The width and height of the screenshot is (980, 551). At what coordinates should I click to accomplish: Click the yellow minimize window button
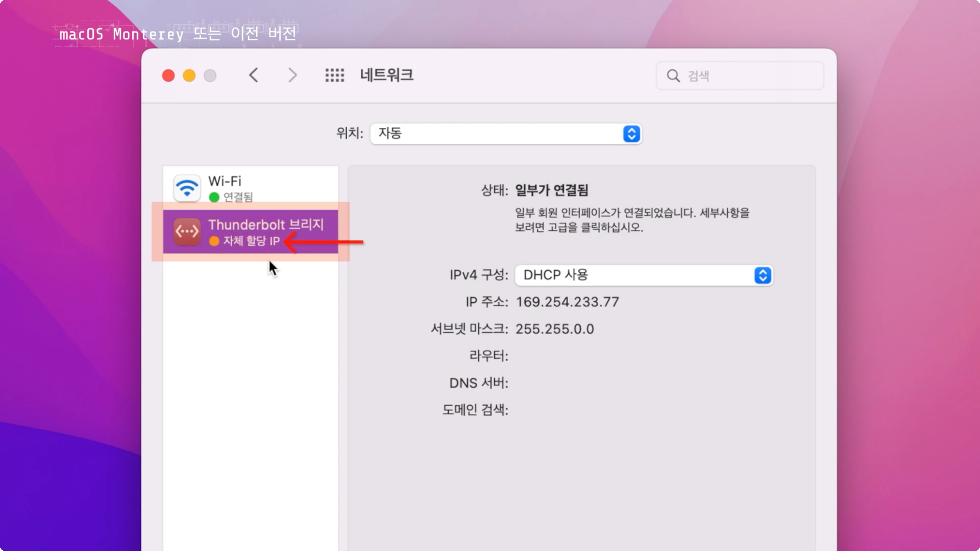point(189,75)
